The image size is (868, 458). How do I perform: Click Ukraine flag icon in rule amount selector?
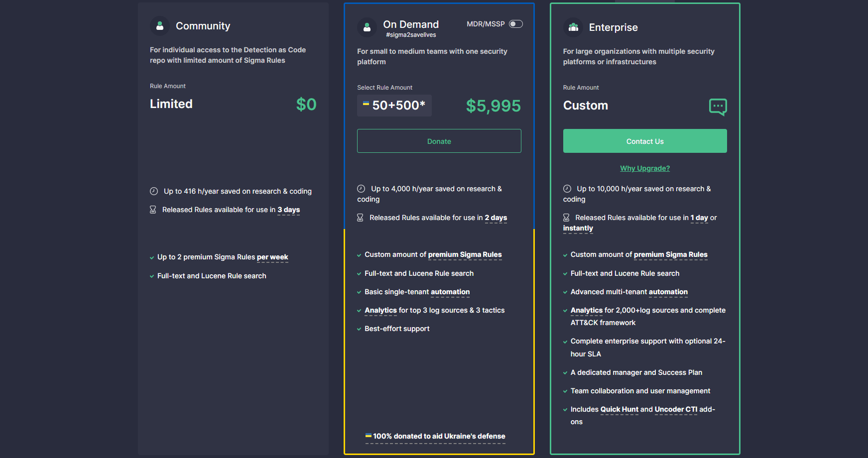coord(366,104)
